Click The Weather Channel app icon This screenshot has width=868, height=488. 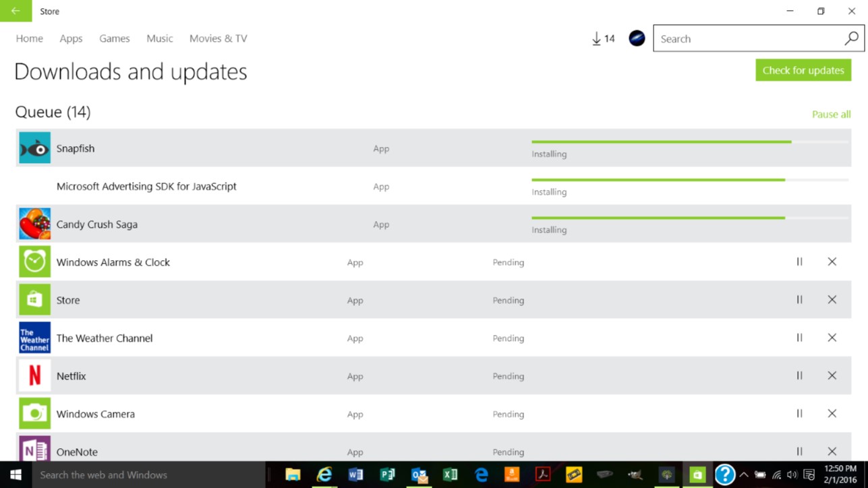click(x=34, y=338)
